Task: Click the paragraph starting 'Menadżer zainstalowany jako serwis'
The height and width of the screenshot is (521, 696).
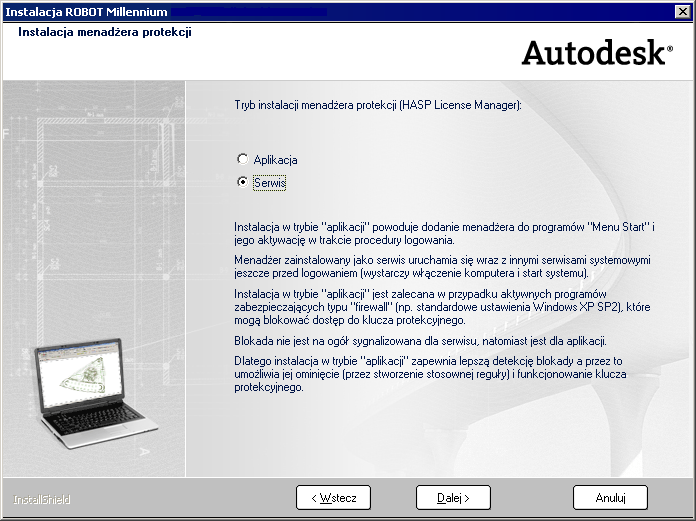Action: 442,266
